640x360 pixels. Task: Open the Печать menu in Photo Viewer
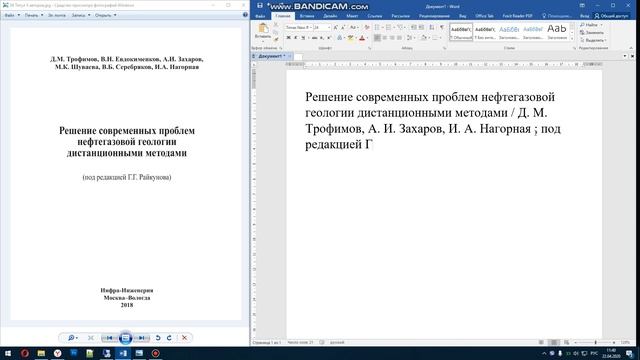[33, 15]
